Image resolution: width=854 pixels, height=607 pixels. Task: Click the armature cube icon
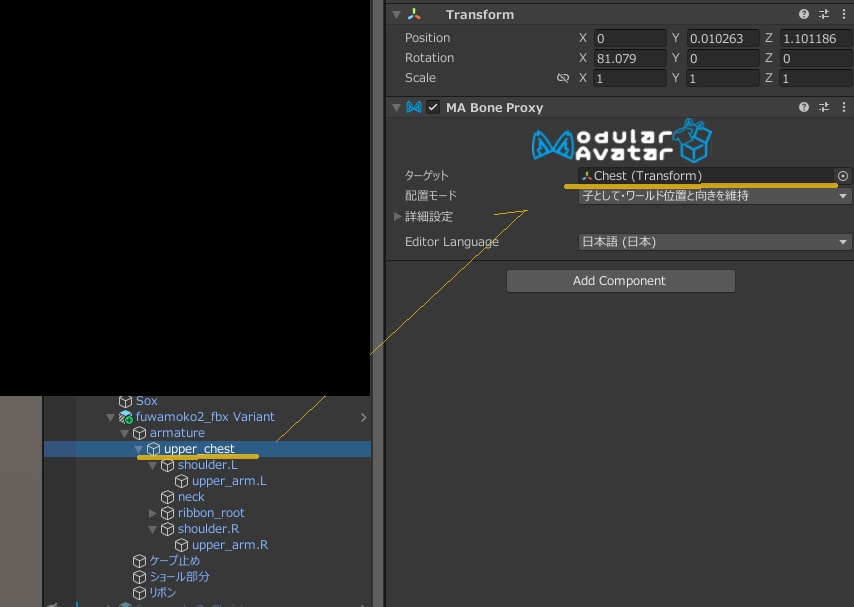pos(139,433)
